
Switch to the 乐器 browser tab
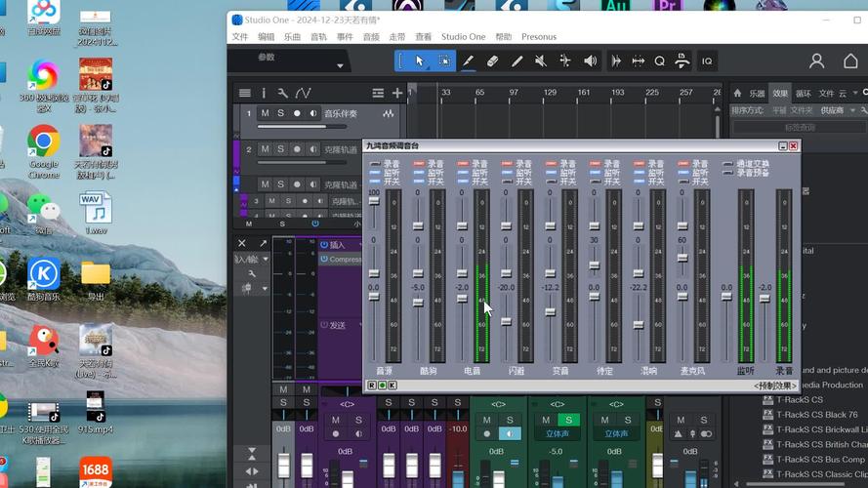point(757,94)
